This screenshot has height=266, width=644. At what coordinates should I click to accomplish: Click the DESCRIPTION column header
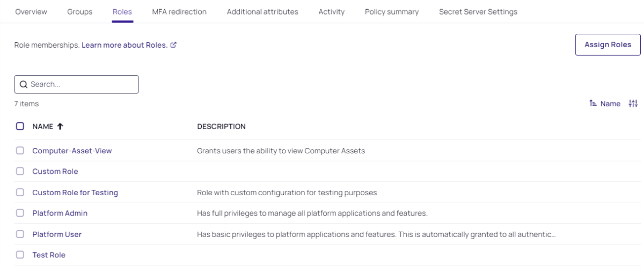tap(221, 127)
